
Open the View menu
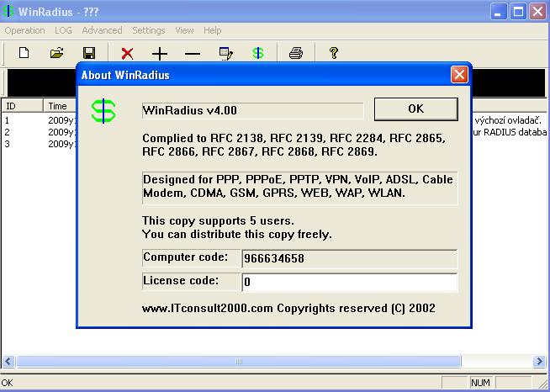184,30
